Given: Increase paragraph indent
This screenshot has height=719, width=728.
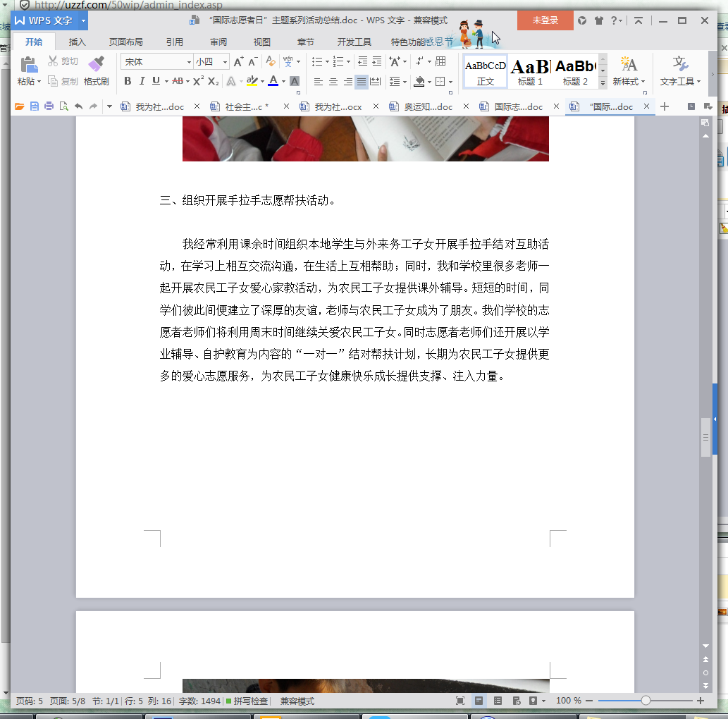Looking at the screenshot, I should (x=377, y=61).
